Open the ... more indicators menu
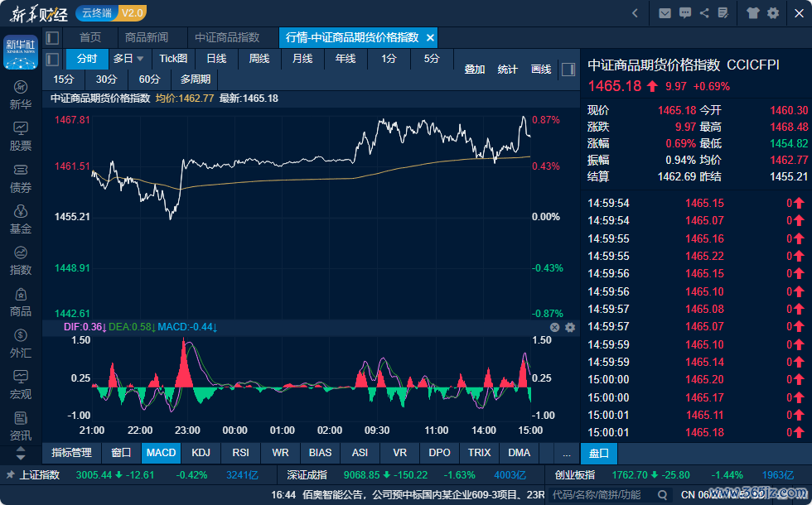The height and width of the screenshot is (505, 812). 567,453
